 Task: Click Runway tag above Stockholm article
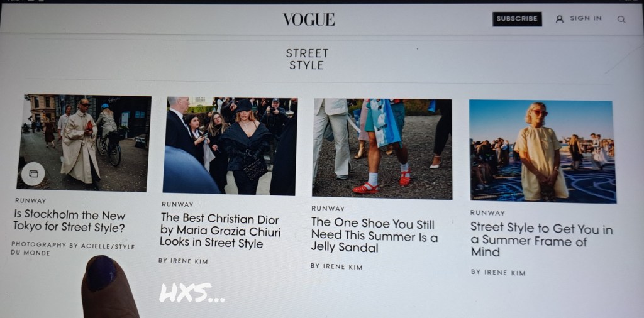pyautogui.click(x=30, y=200)
